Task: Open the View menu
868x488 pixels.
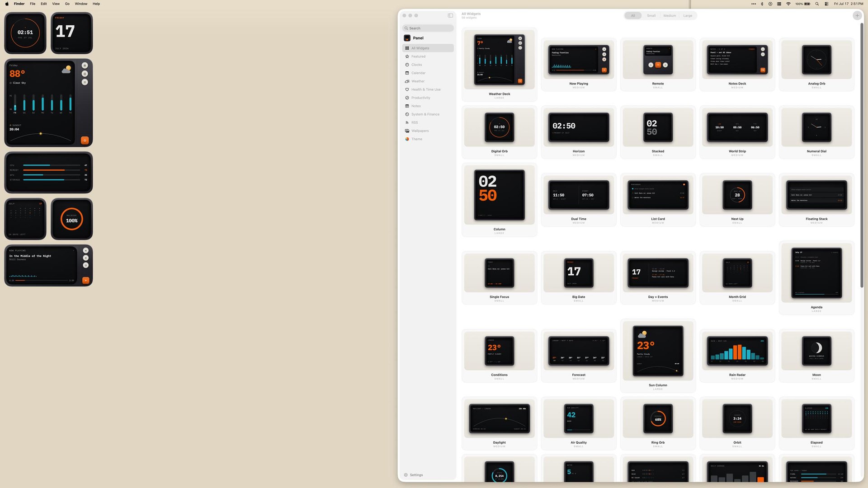Action: 56,4
